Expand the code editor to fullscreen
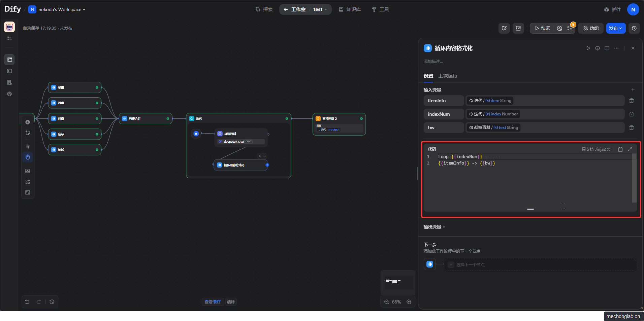 pos(630,149)
